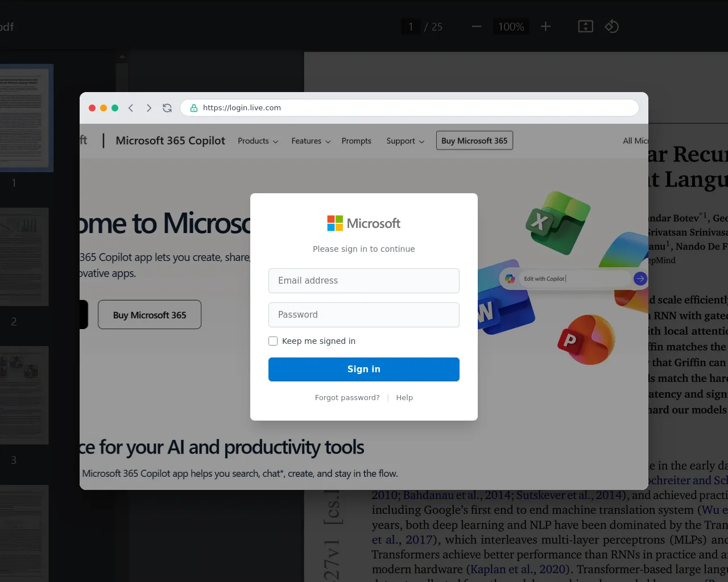This screenshot has width=728, height=582.
Task: Select page 1 thumbnail in PDF sidebar
Action: [25, 118]
